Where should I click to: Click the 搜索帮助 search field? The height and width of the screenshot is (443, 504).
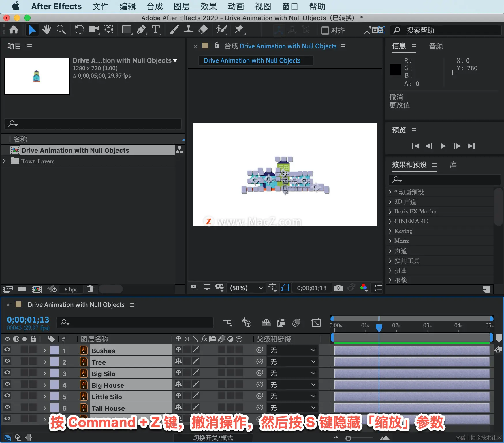[446, 30]
